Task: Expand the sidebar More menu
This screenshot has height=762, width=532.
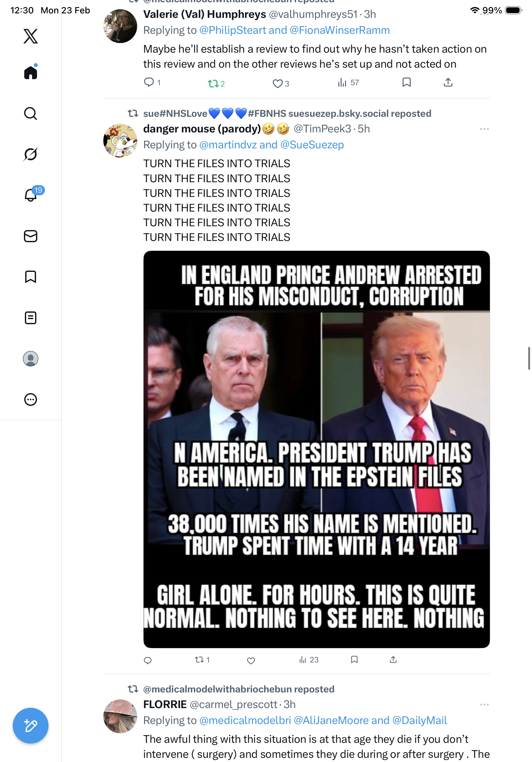Action: (x=31, y=399)
